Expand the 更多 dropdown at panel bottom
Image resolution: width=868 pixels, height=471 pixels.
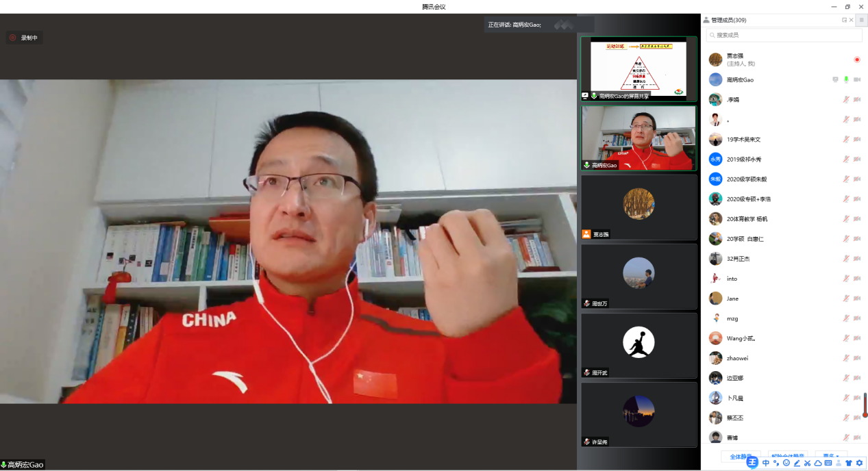(x=830, y=456)
